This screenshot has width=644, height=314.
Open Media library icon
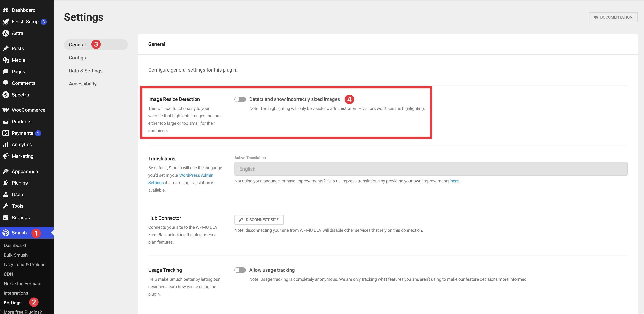coord(6,60)
